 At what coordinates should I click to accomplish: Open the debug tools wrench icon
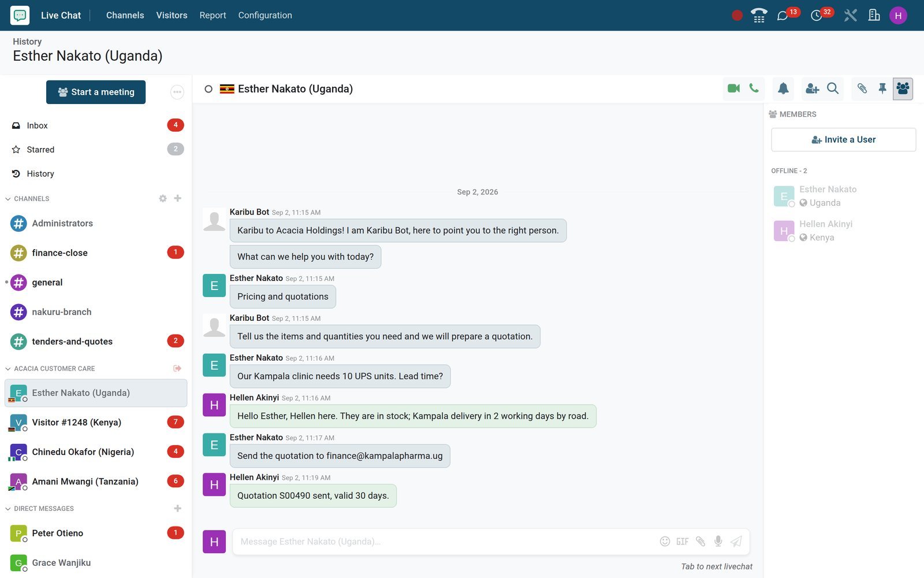coord(850,16)
